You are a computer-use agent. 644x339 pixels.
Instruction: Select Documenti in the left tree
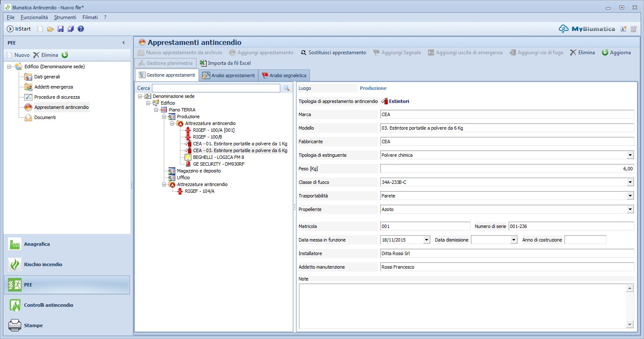click(x=45, y=117)
